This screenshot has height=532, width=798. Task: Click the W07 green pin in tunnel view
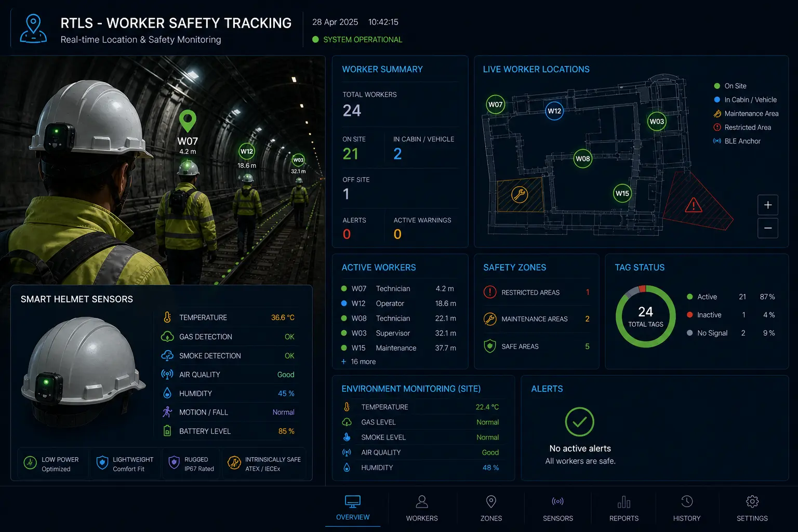click(188, 121)
